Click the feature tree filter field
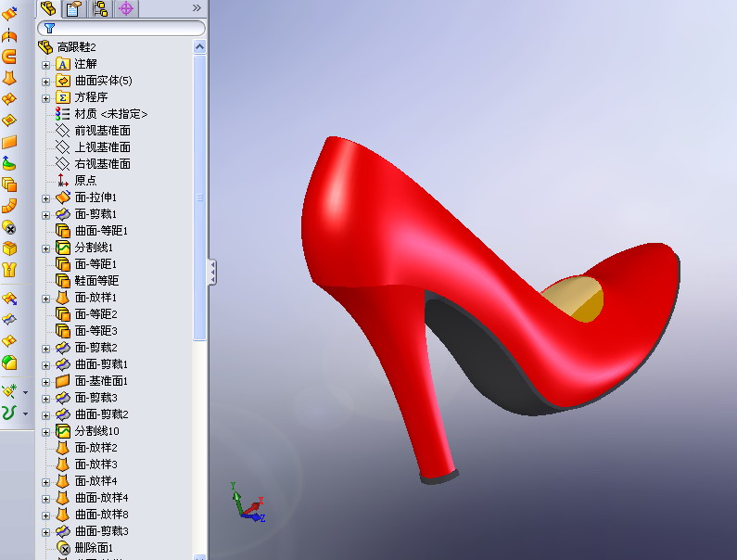 [121, 28]
